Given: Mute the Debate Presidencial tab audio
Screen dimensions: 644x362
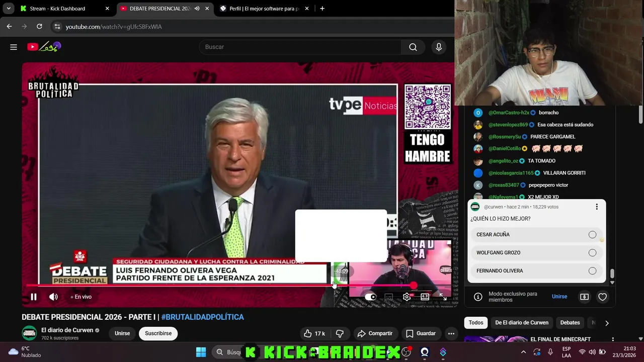Looking at the screenshot, I should tap(197, 9).
